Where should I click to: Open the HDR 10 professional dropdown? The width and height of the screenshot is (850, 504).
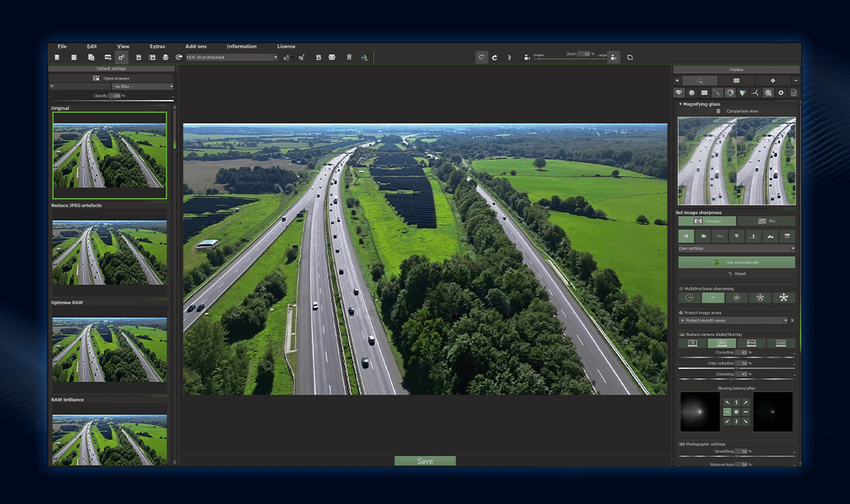pyautogui.click(x=232, y=57)
